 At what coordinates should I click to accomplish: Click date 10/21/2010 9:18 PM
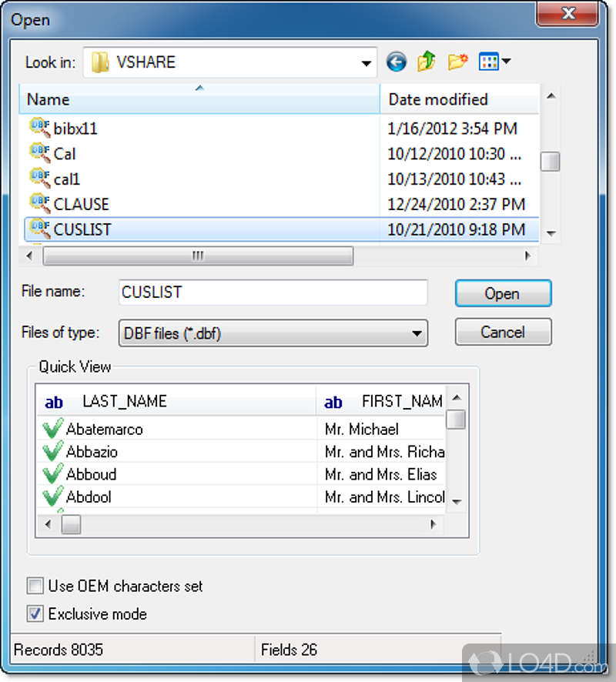click(457, 229)
